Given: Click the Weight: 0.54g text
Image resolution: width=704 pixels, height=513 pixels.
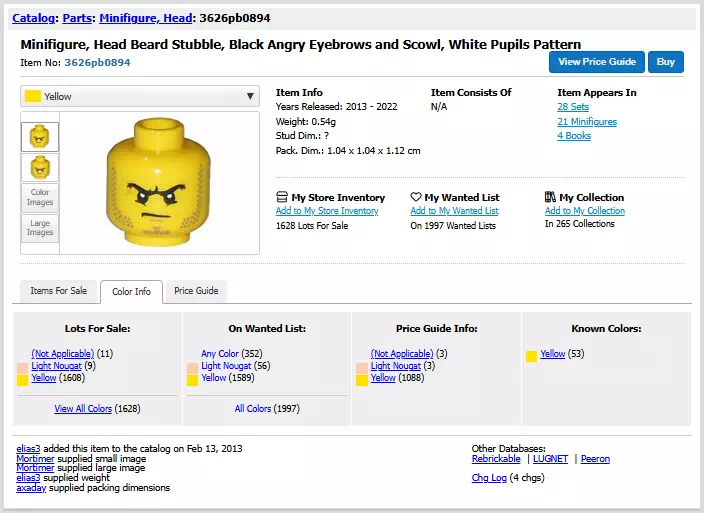Looking at the screenshot, I should (306, 122).
